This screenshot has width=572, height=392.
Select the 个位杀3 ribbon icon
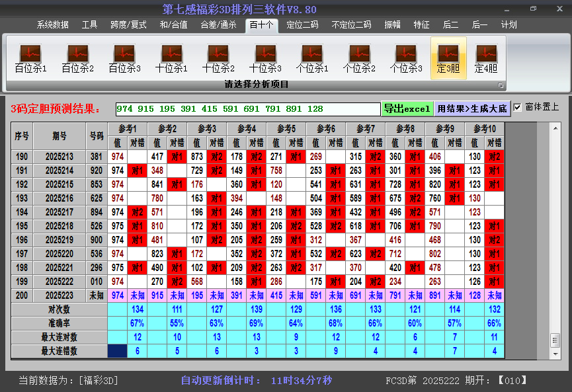(x=406, y=58)
